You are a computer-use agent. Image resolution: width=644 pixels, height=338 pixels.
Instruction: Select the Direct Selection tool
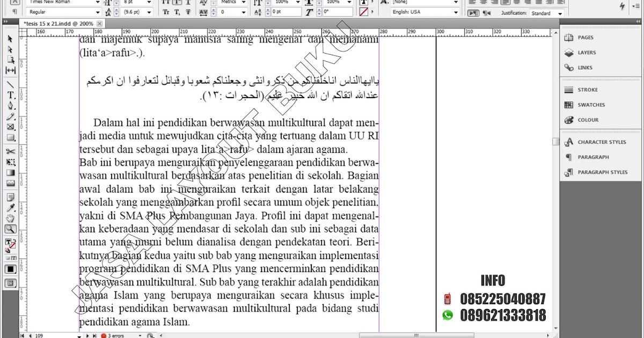[10, 49]
